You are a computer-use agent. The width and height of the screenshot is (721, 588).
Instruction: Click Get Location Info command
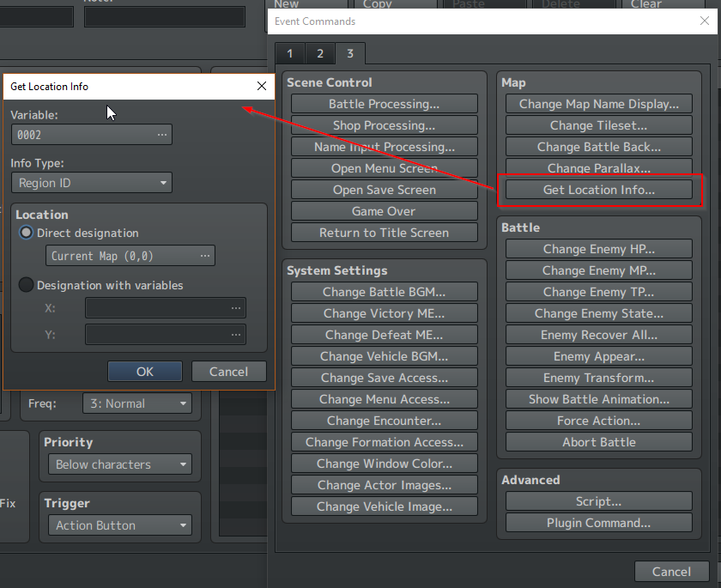(599, 190)
